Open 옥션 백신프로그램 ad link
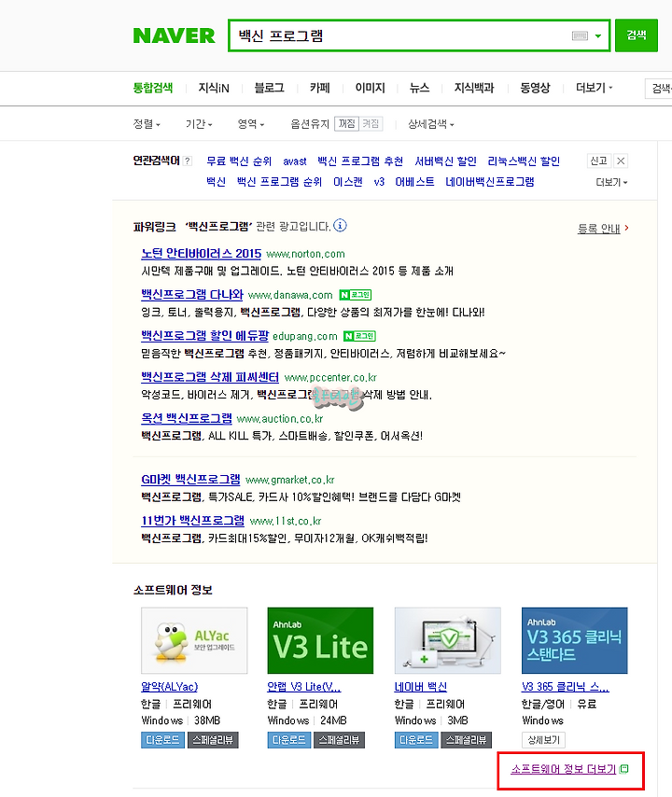Image resolution: width=672 pixels, height=797 pixels. pos(187,418)
